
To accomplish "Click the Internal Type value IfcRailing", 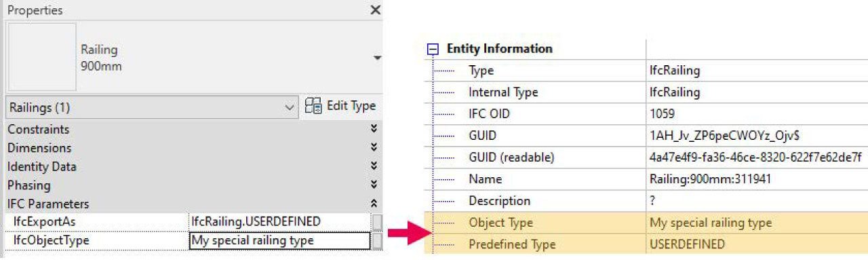I will coord(675,92).
